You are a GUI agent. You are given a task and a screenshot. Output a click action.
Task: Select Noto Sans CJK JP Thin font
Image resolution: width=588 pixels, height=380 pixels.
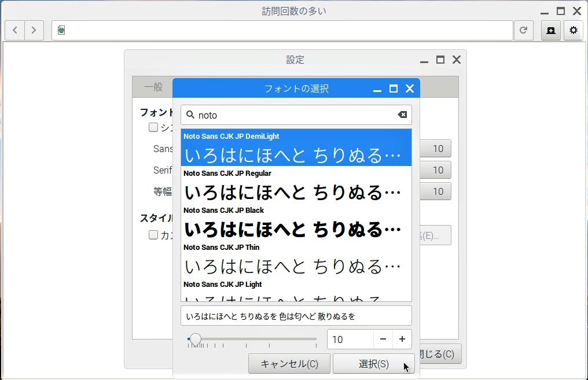coord(296,259)
